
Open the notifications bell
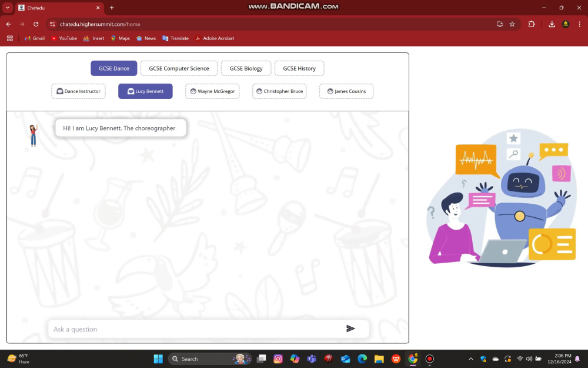click(x=577, y=359)
